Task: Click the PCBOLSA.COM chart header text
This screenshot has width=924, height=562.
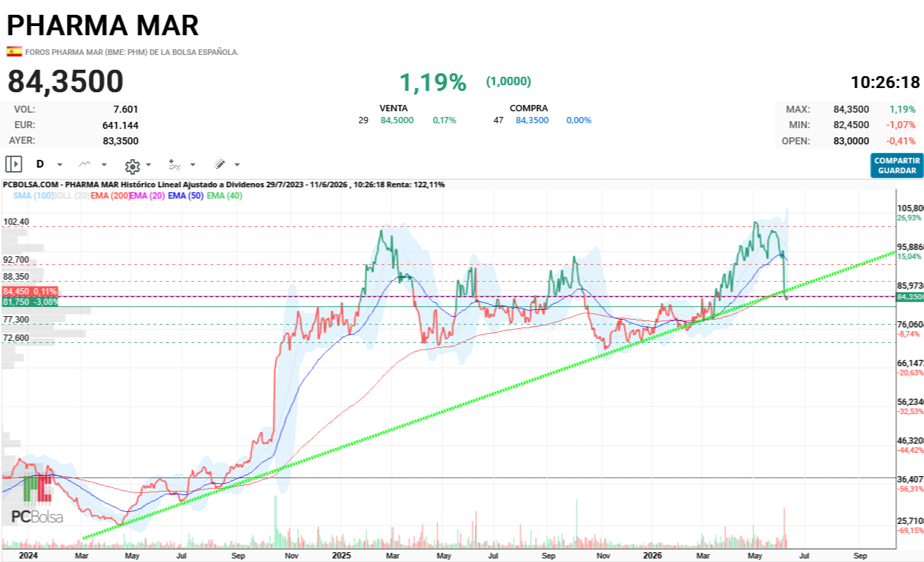Action: (224, 185)
